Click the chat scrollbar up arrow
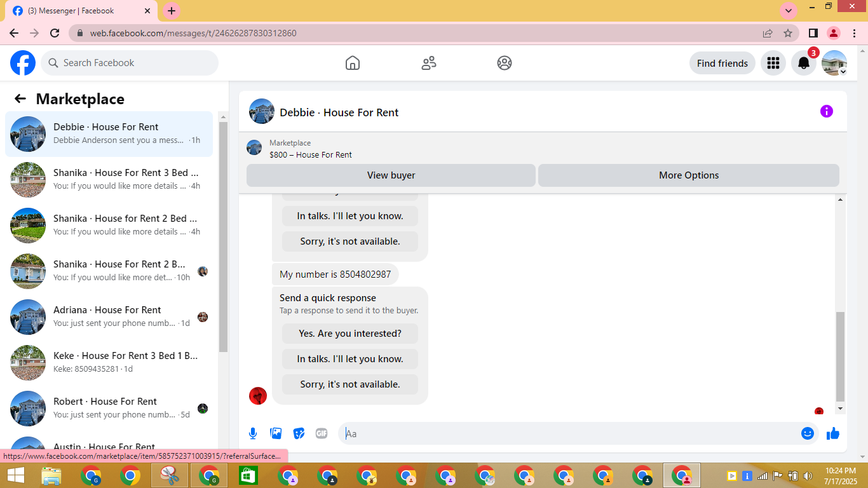 pos(840,200)
